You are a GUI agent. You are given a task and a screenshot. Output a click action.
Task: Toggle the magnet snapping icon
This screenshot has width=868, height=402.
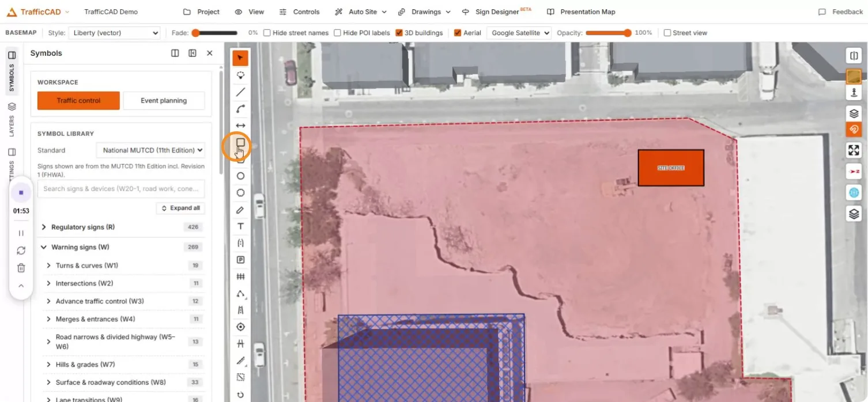854,129
